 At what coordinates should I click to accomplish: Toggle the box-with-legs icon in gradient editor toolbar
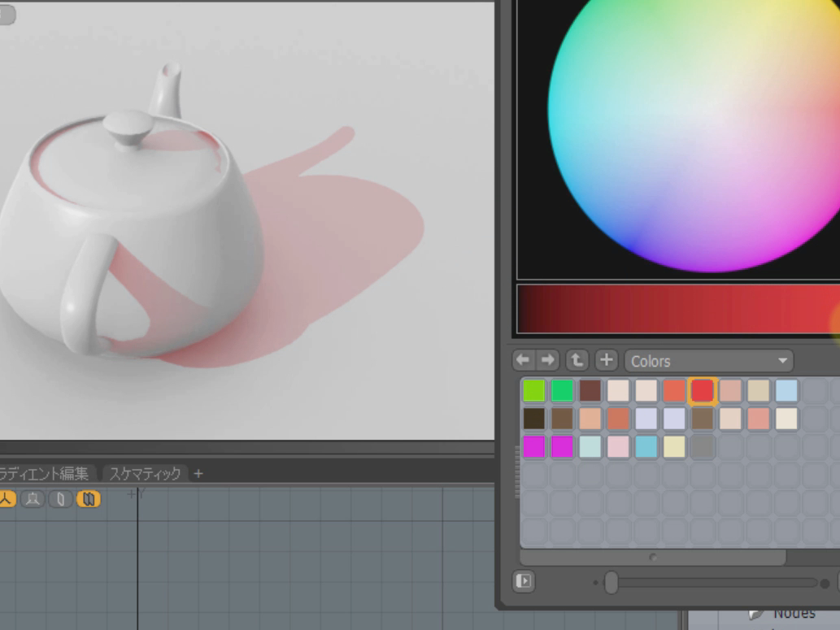[x=33, y=499]
